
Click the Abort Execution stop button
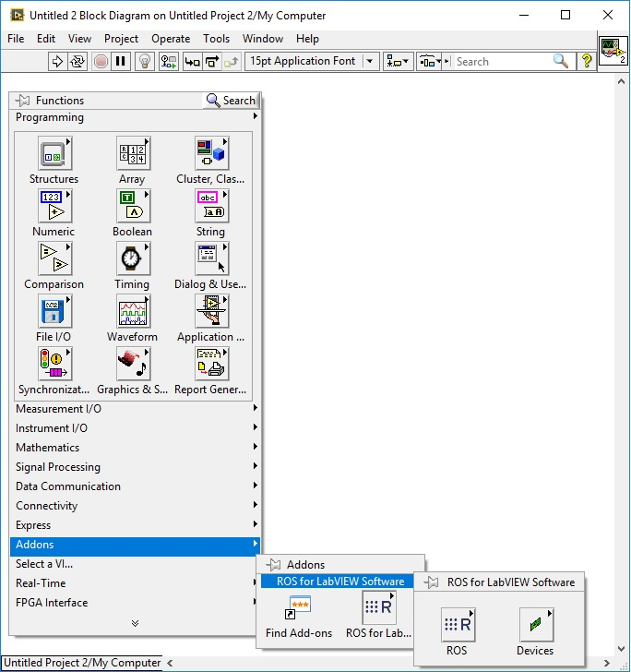pyautogui.click(x=101, y=62)
